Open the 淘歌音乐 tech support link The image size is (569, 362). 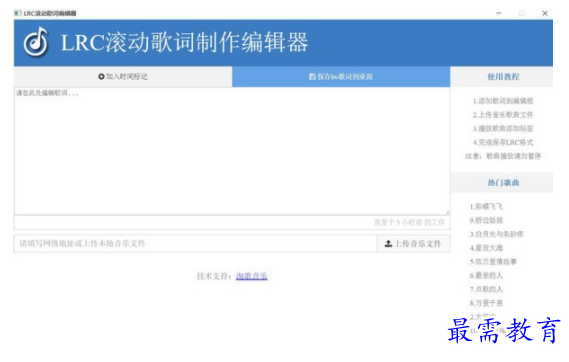tap(251, 276)
